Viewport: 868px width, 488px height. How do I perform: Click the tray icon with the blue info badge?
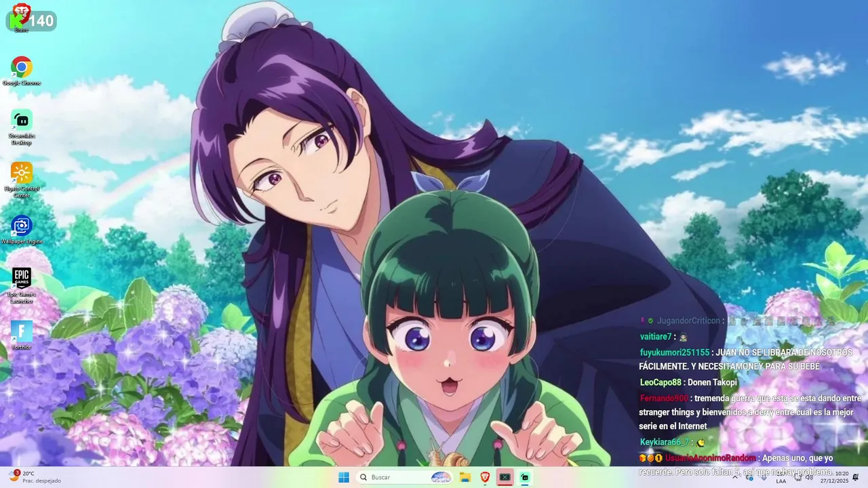click(750, 477)
